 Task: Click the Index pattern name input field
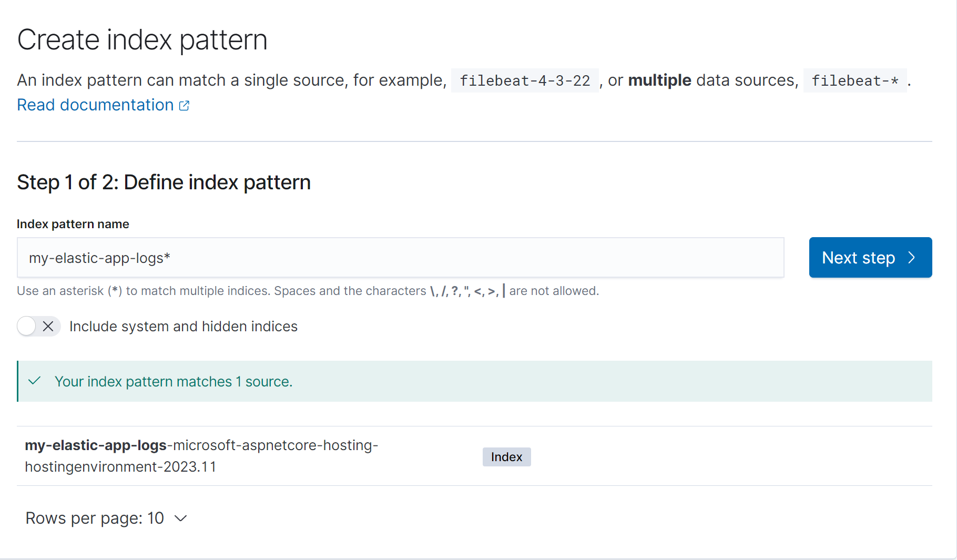coord(400,258)
